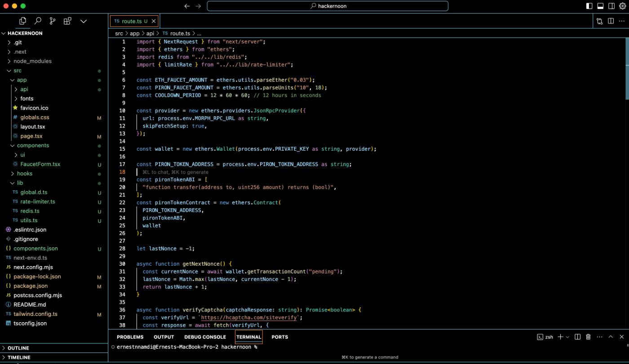The width and height of the screenshot is (629, 364).
Task: Toggle primary sidebar layout button
Action: click(589, 6)
